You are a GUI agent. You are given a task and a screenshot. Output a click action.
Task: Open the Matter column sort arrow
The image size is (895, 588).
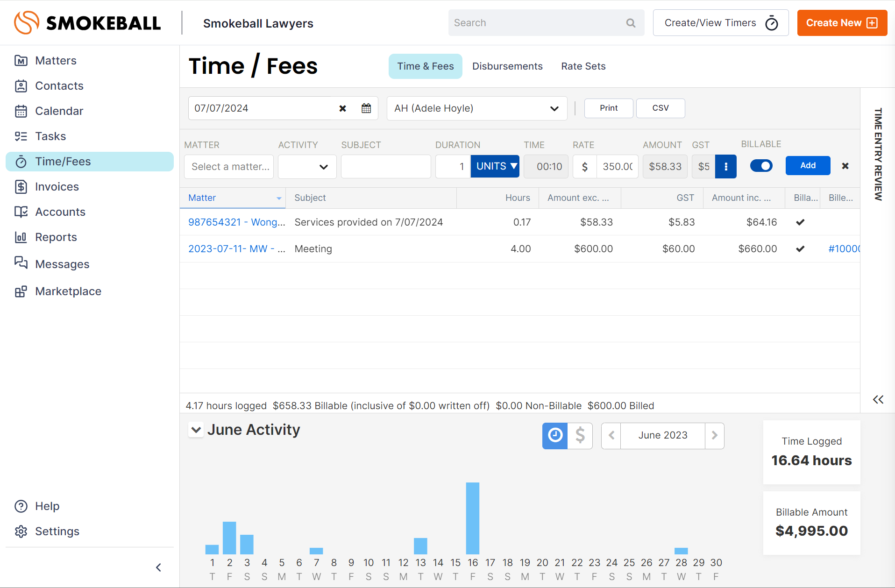pyautogui.click(x=279, y=198)
